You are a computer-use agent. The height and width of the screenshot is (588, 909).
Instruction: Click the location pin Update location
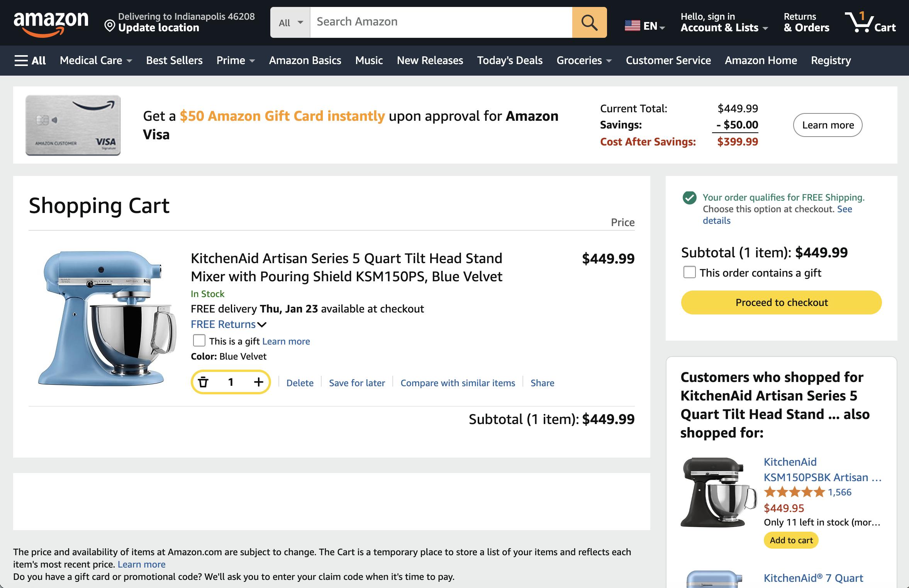(110, 26)
